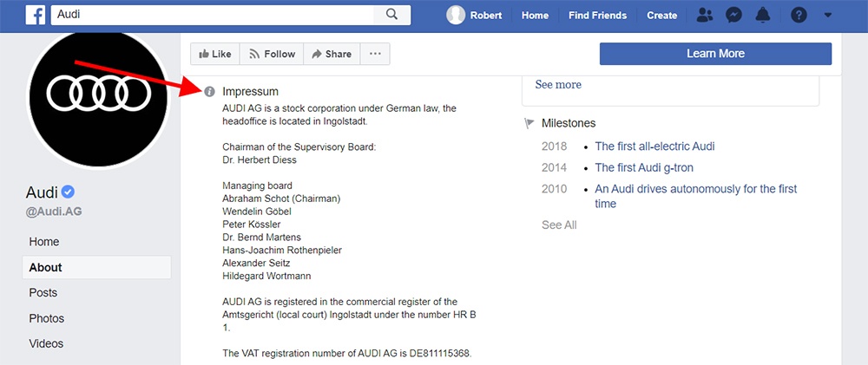Click the VAT registration number line
868x365 pixels.
(347, 354)
